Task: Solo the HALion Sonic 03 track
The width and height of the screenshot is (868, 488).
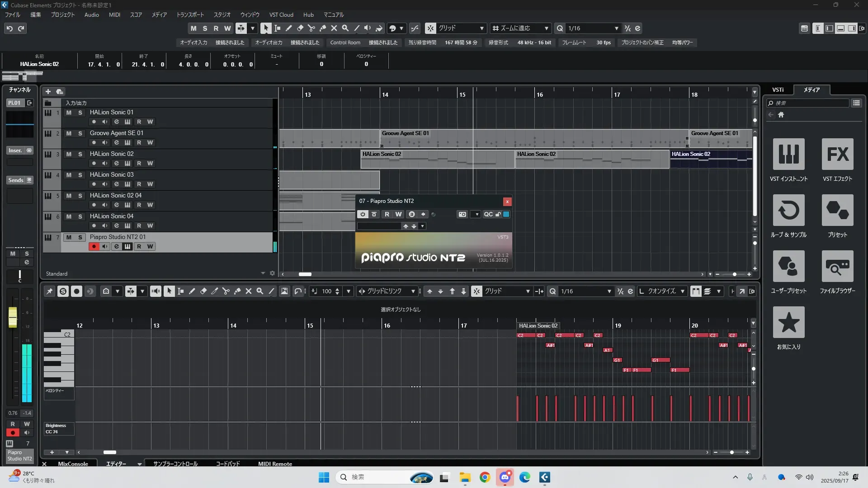Action: [80, 175]
